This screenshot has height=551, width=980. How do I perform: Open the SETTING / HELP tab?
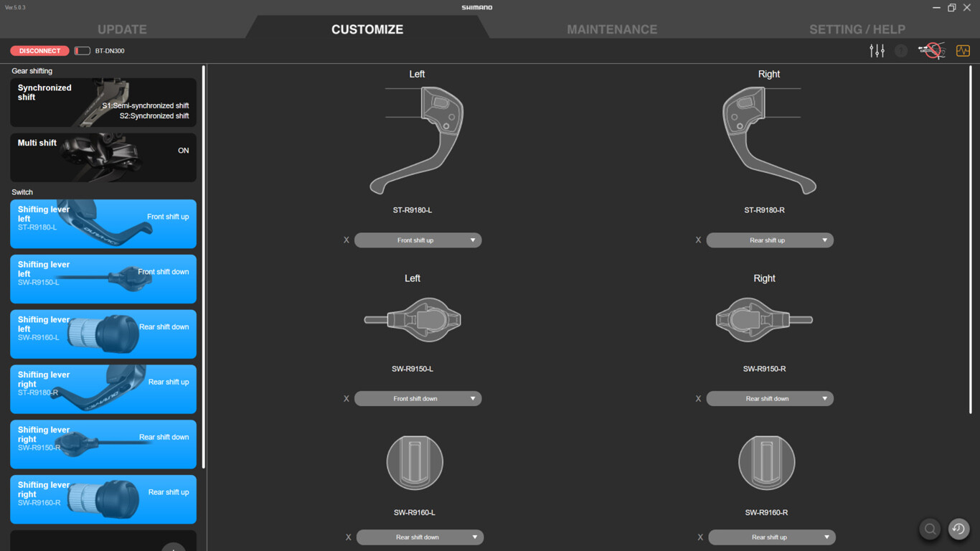[857, 29]
